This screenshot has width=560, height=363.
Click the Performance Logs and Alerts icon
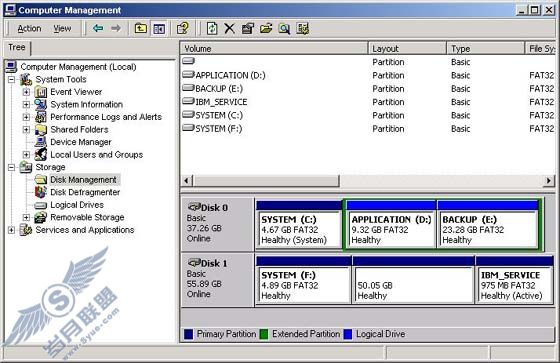point(41,117)
